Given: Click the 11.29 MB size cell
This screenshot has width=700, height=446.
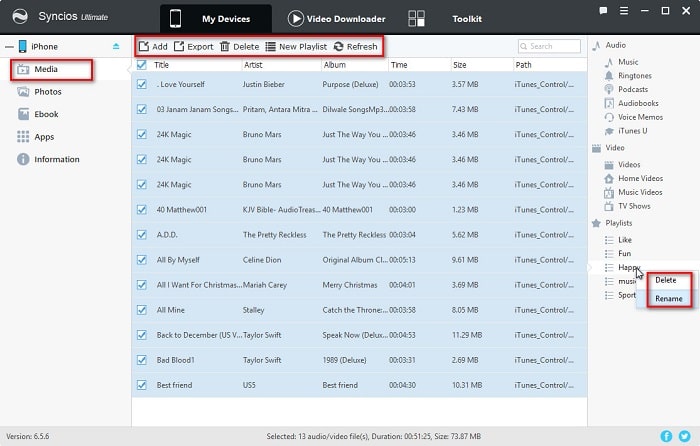Looking at the screenshot, I should click(467, 335).
